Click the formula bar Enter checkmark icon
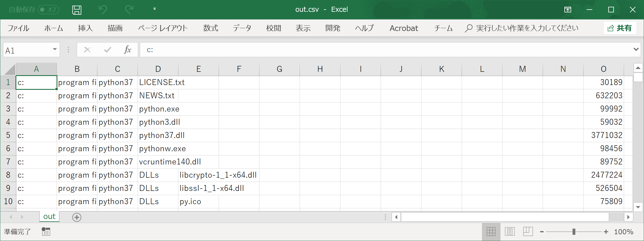This screenshot has width=644, height=241. 107,50
